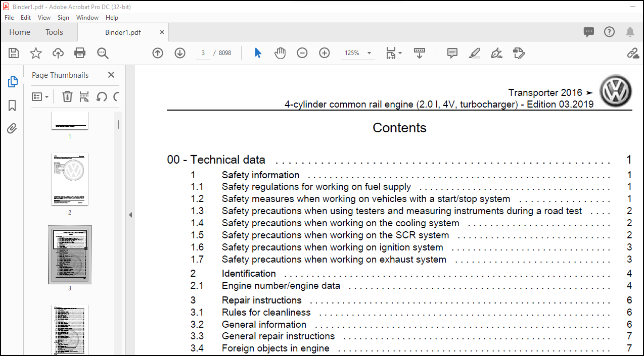Image resolution: width=644 pixels, height=356 pixels.
Task: Collapse navigation pane with the left arrow handle
Action: pos(130,215)
